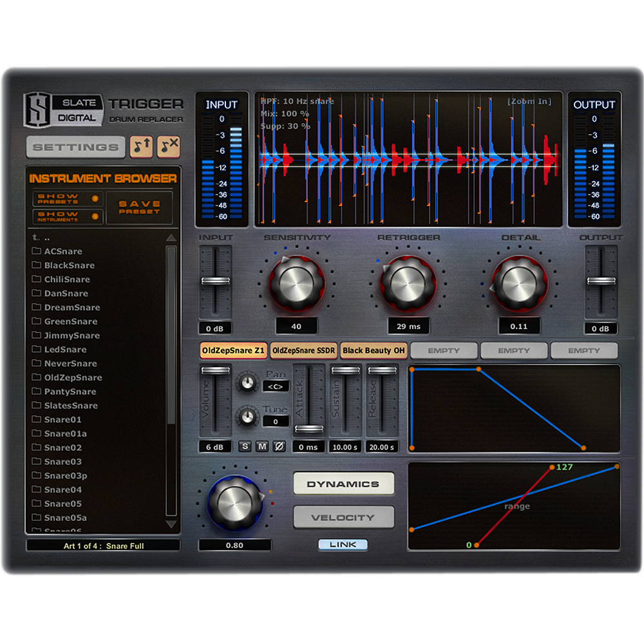Click the Sensitivity knob
Screen dimensions: 644x644
pyautogui.click(x=296, y=281)
